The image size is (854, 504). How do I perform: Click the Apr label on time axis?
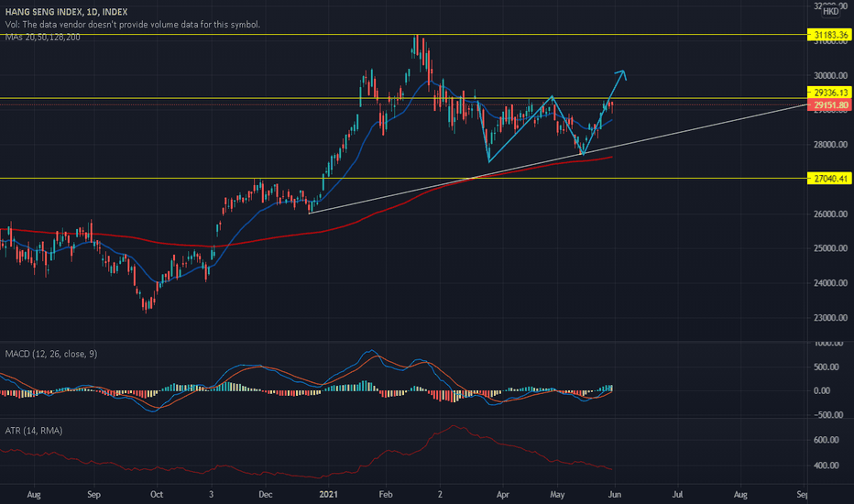click(x=503, y=495)
